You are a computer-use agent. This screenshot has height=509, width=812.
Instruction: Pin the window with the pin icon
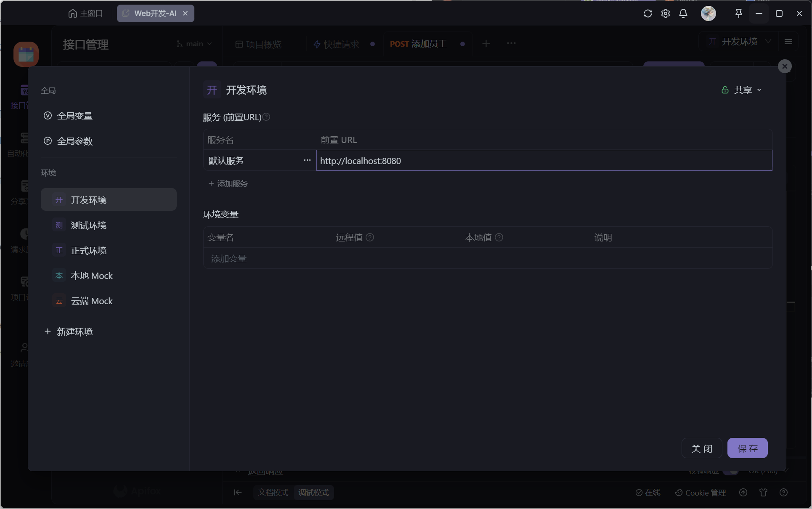738,13
